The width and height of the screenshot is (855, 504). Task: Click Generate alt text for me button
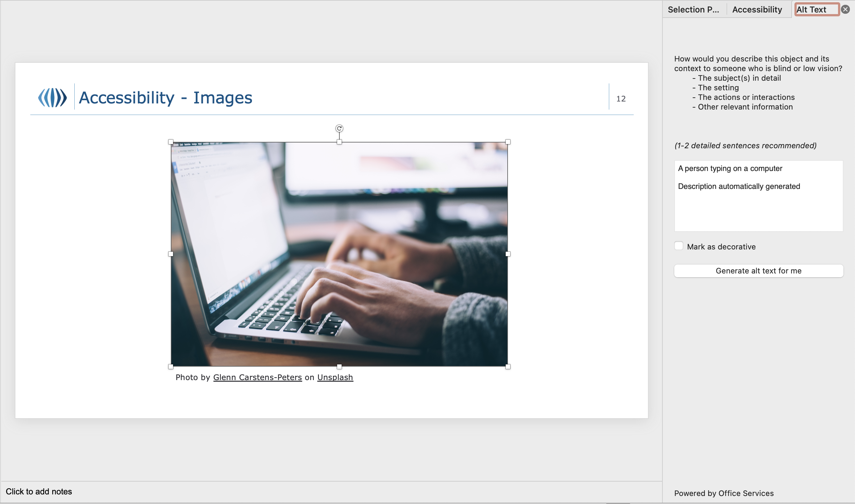pos(759,270)
